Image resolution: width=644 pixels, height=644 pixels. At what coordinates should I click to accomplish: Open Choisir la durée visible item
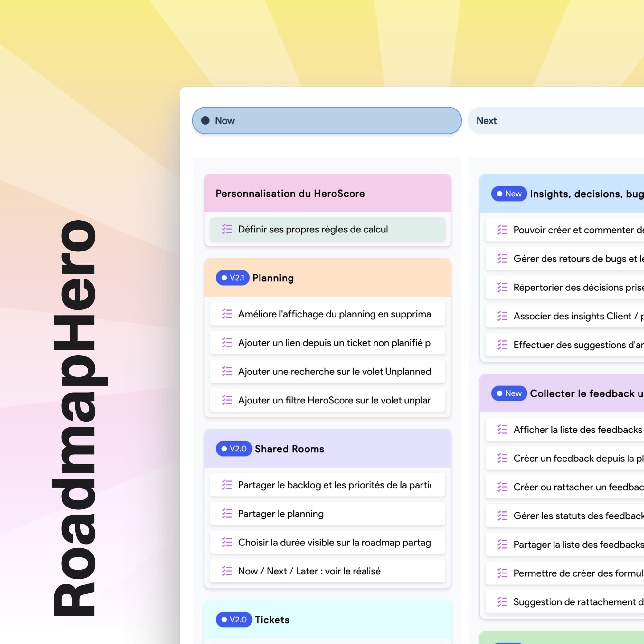tap(334, 542)
